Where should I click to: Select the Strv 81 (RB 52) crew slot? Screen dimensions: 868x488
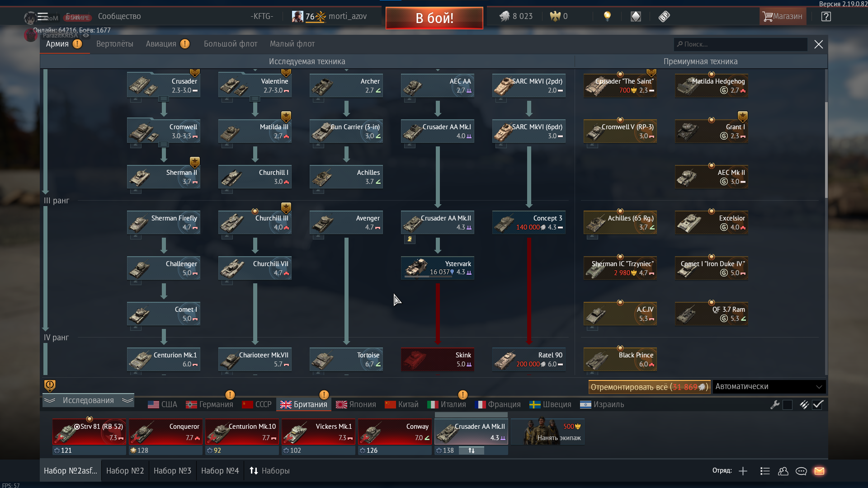[89, 432]
